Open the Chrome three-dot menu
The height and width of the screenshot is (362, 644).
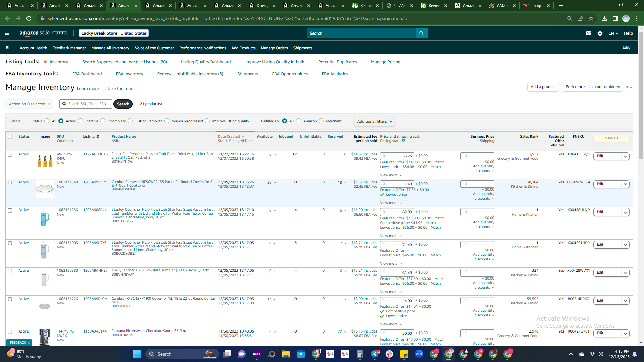[637, 18]
